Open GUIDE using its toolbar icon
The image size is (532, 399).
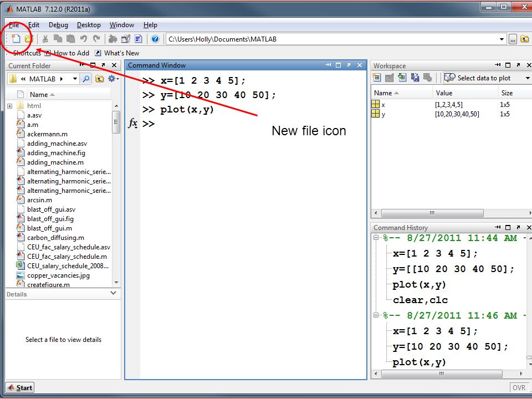126,39
